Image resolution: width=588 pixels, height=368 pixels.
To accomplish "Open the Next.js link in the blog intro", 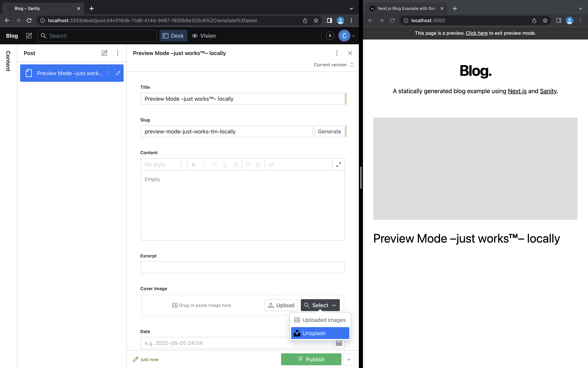I will point(517,91).
